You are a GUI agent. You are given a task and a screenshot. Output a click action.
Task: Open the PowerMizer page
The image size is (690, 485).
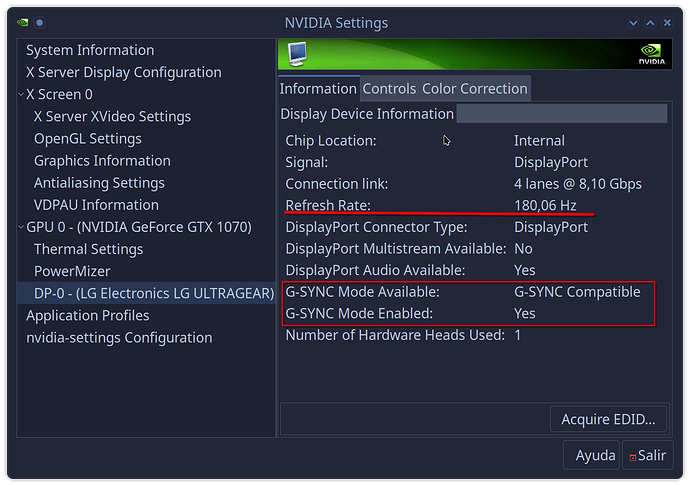tap(72, 271)
